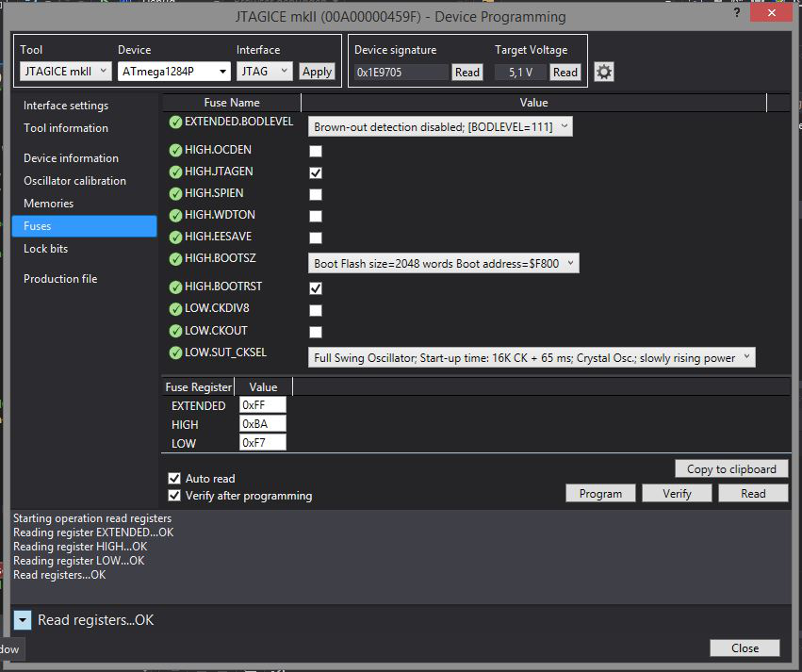
Task: Expand the SUT_CKSEL oscillator dropdown
Action: point(532,357)
